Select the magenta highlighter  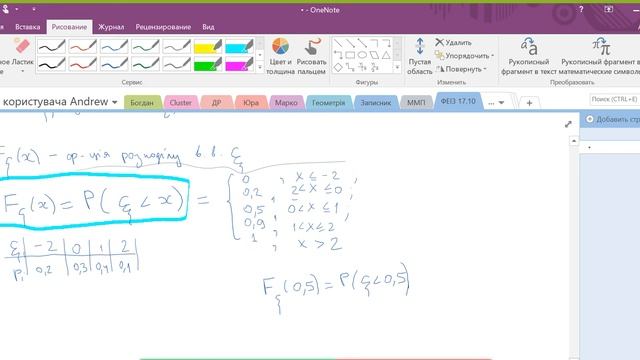click(x=240, y=64)
